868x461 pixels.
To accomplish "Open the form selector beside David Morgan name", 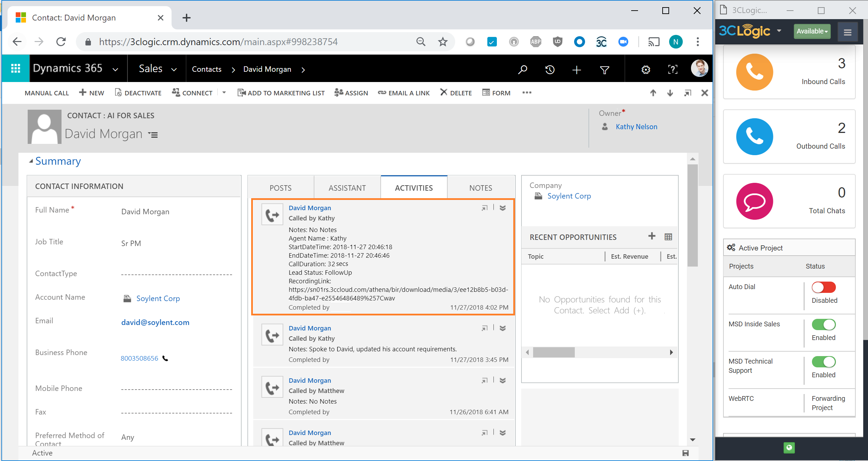I will 153,135.
